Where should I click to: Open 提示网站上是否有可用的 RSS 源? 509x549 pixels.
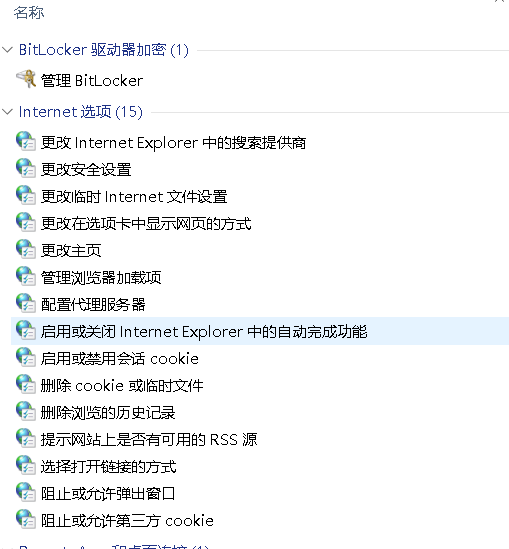click(x=149, y=439)
